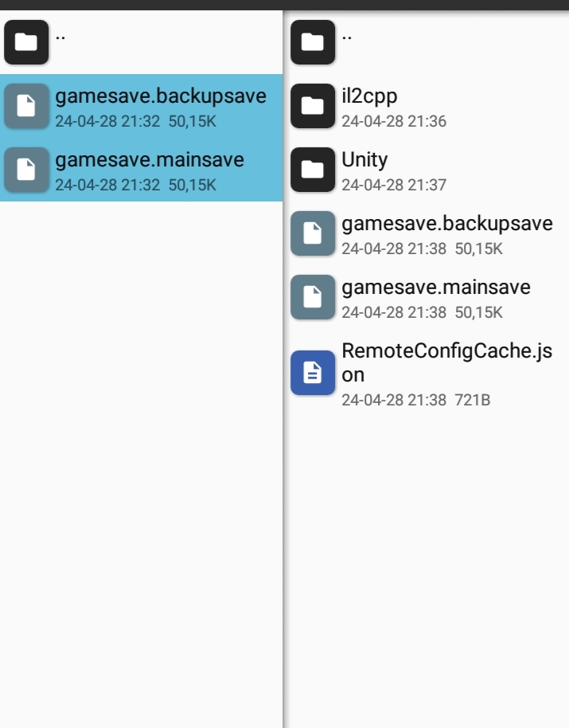Image resolution: width=569 pixels, height=728 pixels.
Task: Deselect the highlighted gamesave.mainsave filename in left pane
Action: tap(149, 160)
